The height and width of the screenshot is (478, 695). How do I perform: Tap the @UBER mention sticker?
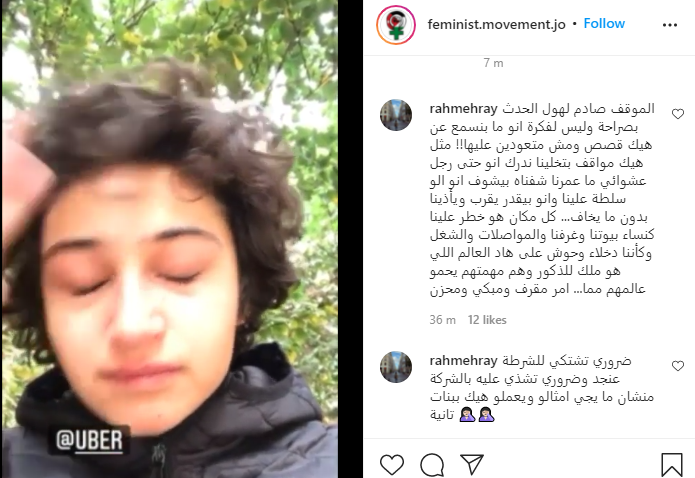coord(89,440)
